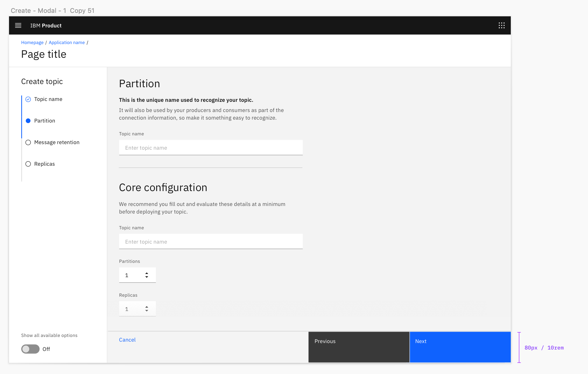Increment the Partitions number stepper
588x374 pixels.
147,273
